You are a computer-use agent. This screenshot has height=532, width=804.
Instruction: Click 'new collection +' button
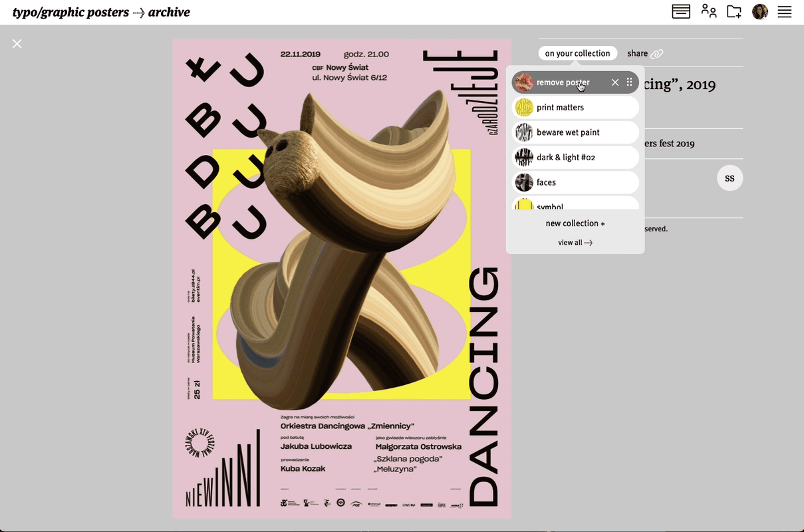point(575,223)
